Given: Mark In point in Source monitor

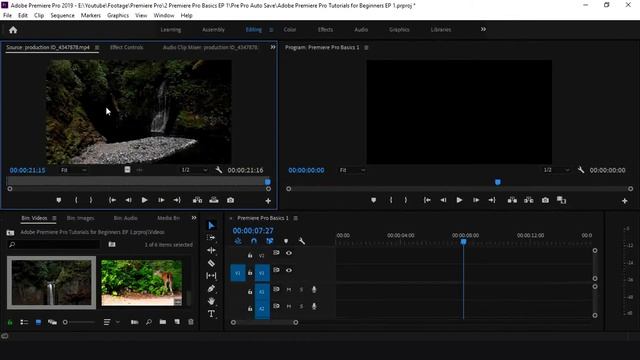Looking at the screenshot, I should 76,200.
